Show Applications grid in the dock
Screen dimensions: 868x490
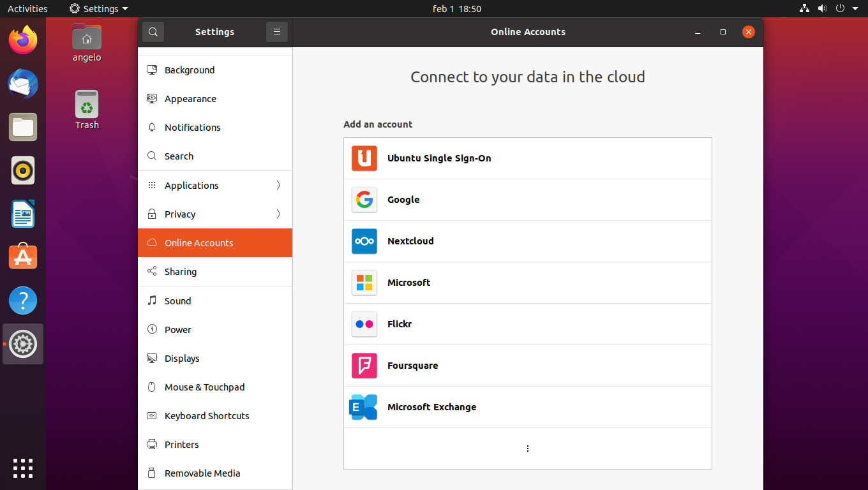coord(23,468)
